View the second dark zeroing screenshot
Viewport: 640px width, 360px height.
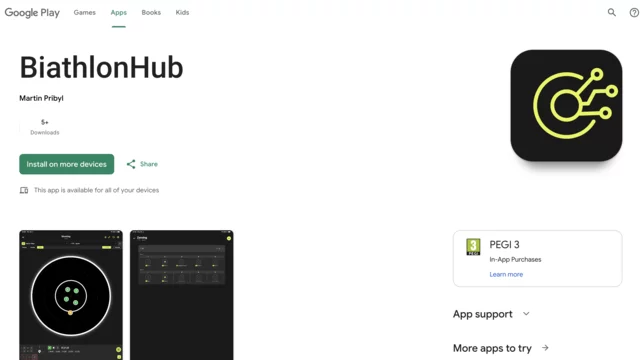(x=182, y=295)
